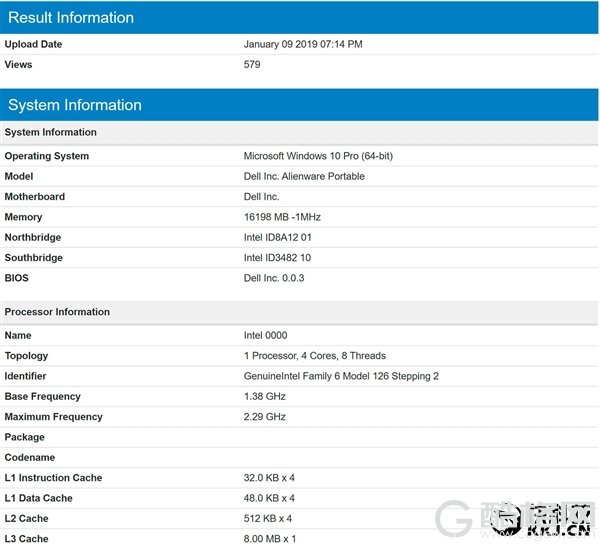Screen dimensions: 600x546
Task: Select 1 Processor, 4 Cores, 8 Threads
Action: [x=315, y=356]
